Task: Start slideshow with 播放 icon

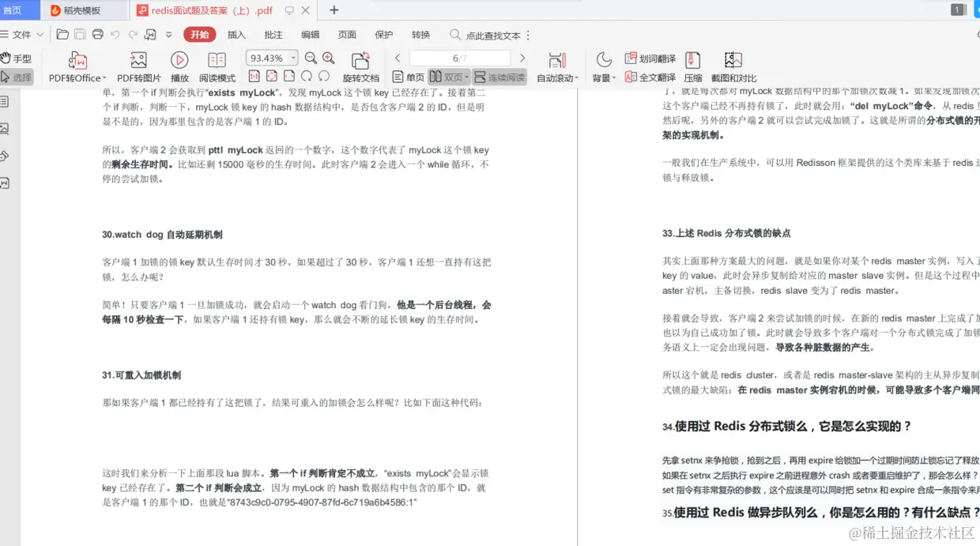Action: pos(179,60)
